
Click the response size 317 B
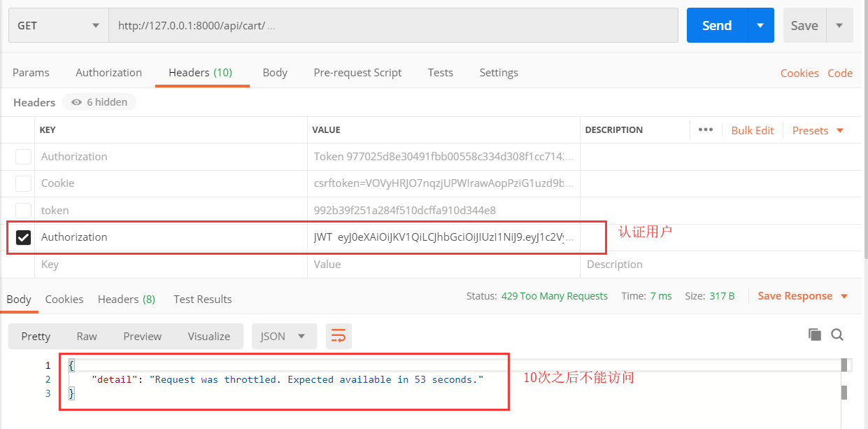722,296
